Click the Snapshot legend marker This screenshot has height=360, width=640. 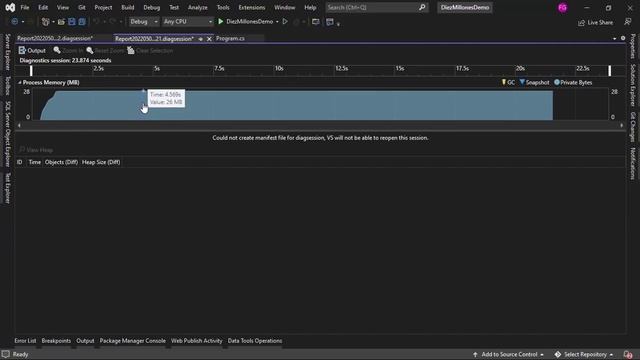(522, 82)
